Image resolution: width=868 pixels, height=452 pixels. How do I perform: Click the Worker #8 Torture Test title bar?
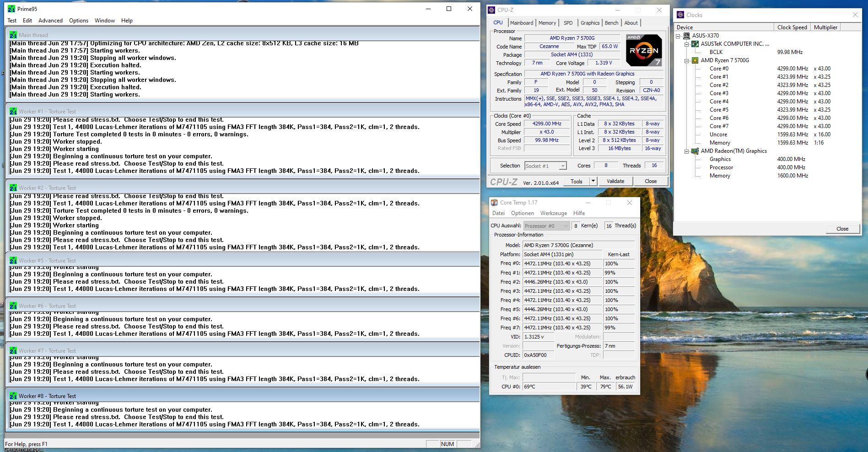click(x=243, y=396)
